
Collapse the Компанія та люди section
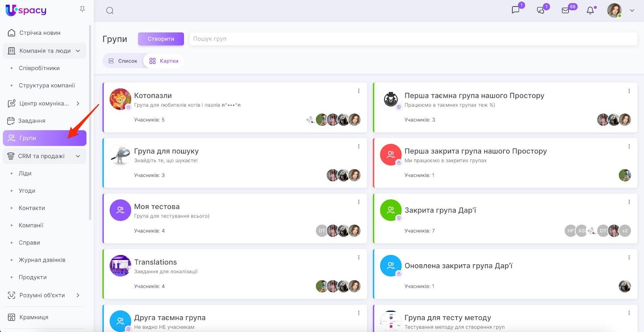click(x=78, y=51)
